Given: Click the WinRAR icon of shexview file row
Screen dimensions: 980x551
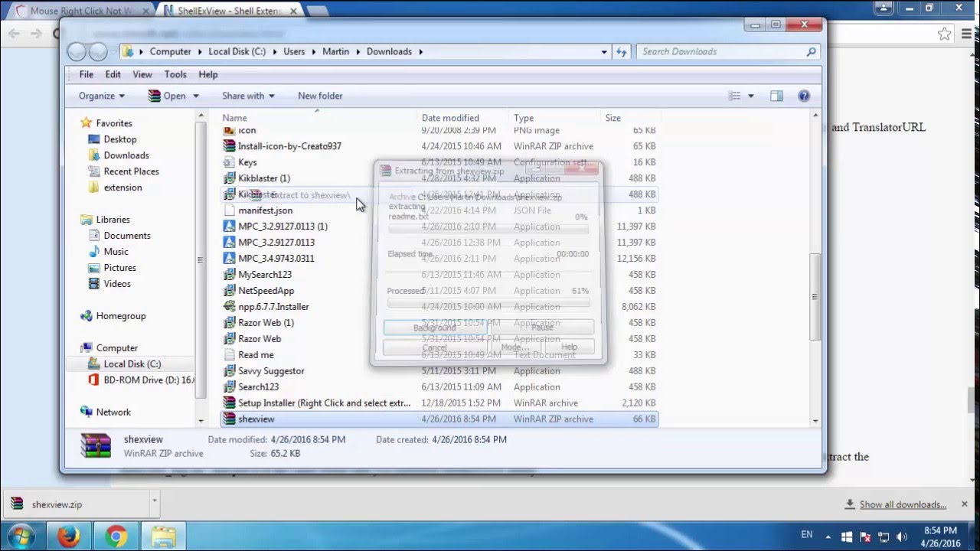Looking at the screenshot, I should point(229,419).
